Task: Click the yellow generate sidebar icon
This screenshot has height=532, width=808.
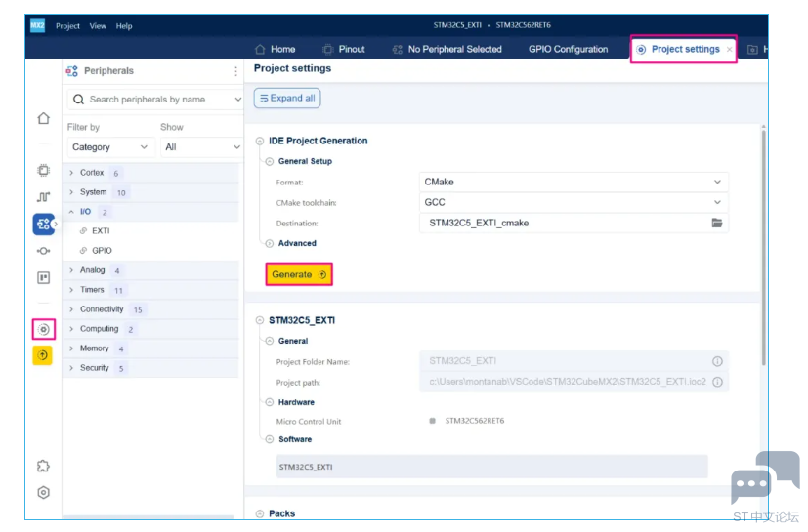Action: pyautogui.click(x=43, y=355)
